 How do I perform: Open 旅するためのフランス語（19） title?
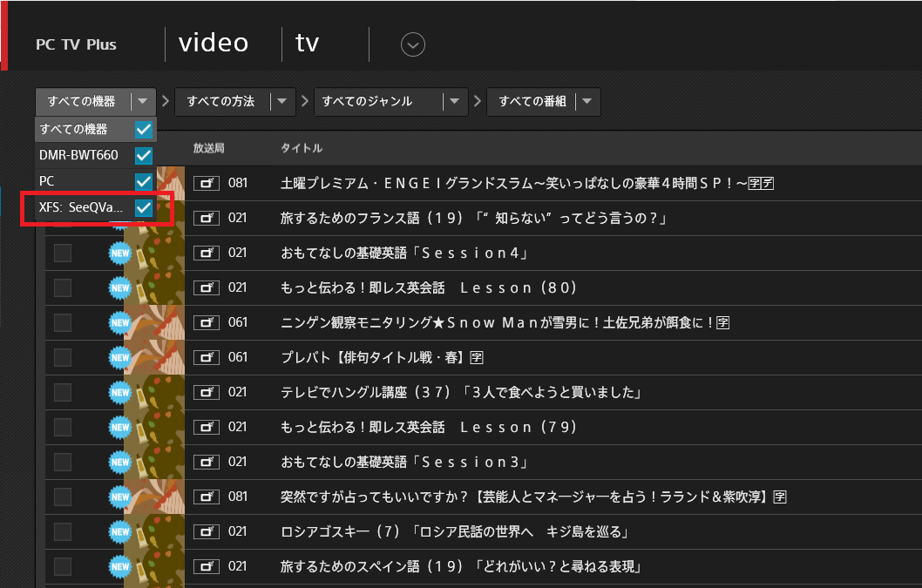coord(473,218)
